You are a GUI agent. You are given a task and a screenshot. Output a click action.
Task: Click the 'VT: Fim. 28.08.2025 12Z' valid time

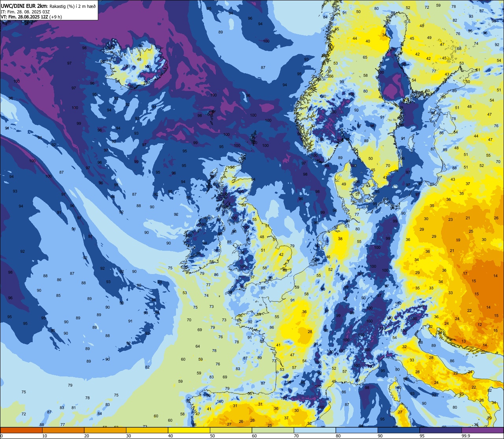(x=24, y=17)
